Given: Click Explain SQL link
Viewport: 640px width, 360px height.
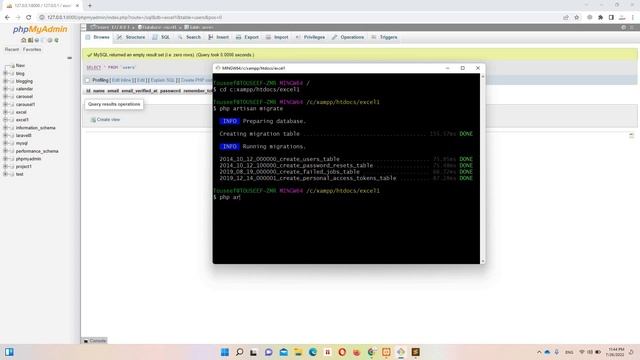Looking at the screenshot, I should [162, 80].
